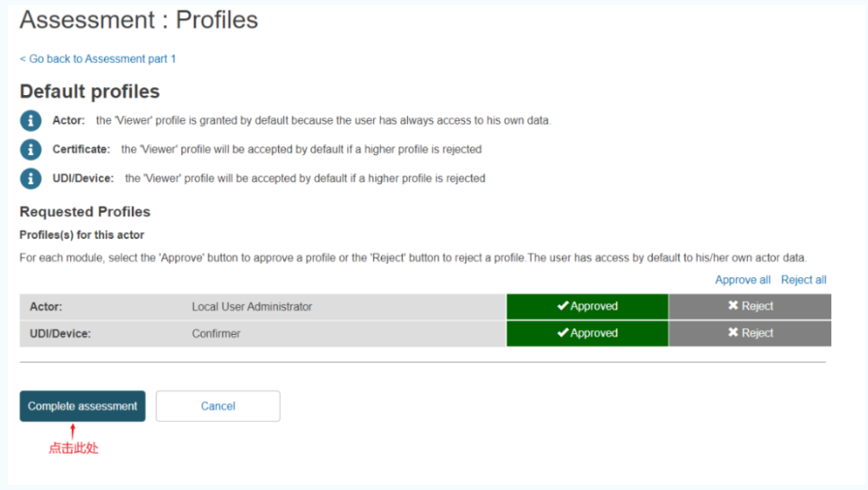Select the Confirmer profile text
Image resolution: width=868 pixels, height=490 pixels.
tap(216, 334)
